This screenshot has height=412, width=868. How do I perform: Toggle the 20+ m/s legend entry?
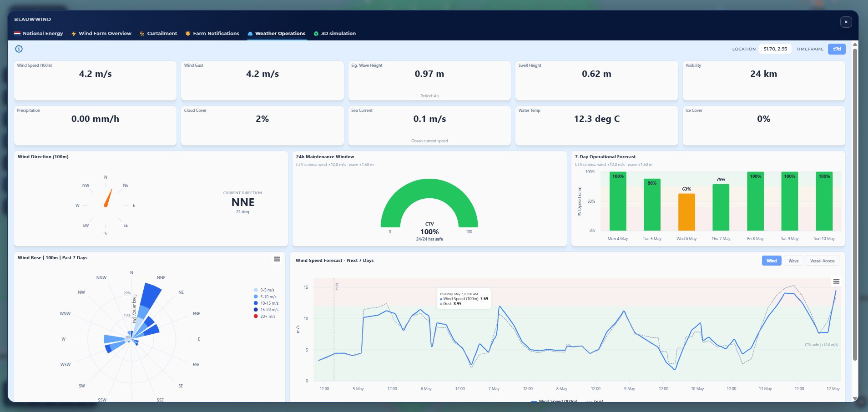pyautogui.click(x=264, y=317)
